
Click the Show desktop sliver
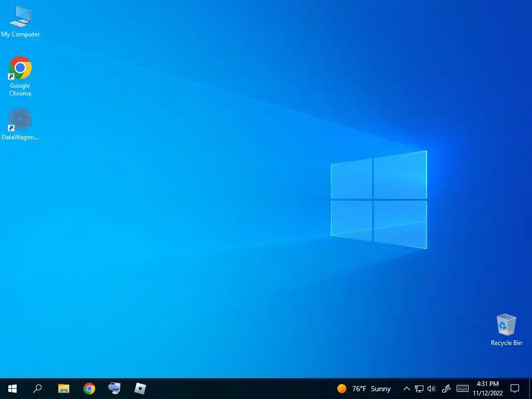530,389
